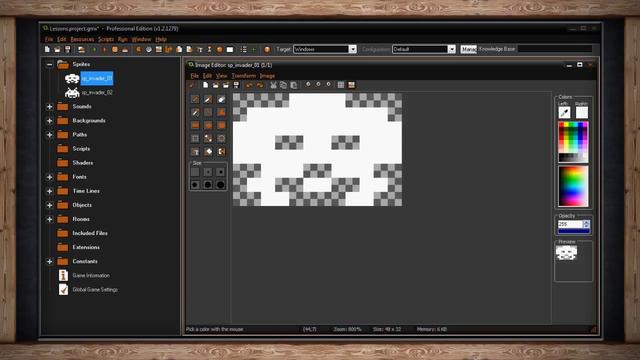
Task: Choose second brush size with small dot
Action: pos(208,172)
